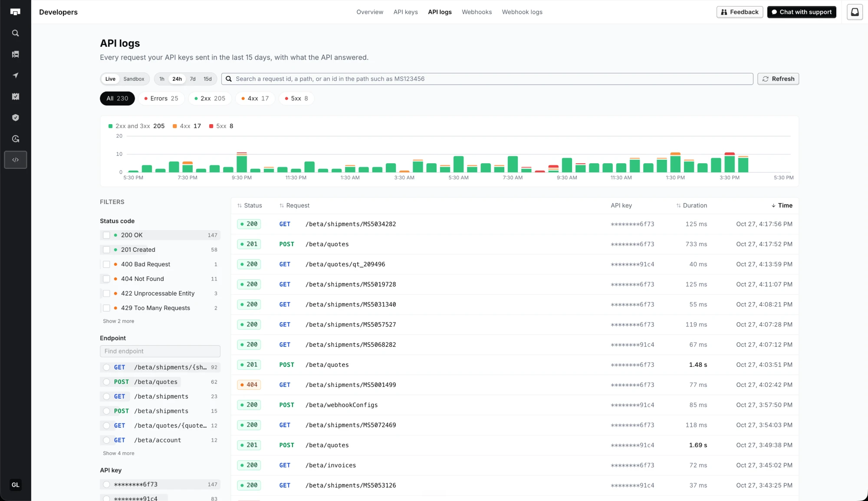Image resolution: width=868 pixels, height=501 pixels.
Task: Check the 200 OK status filter
Action: [106, 235]
